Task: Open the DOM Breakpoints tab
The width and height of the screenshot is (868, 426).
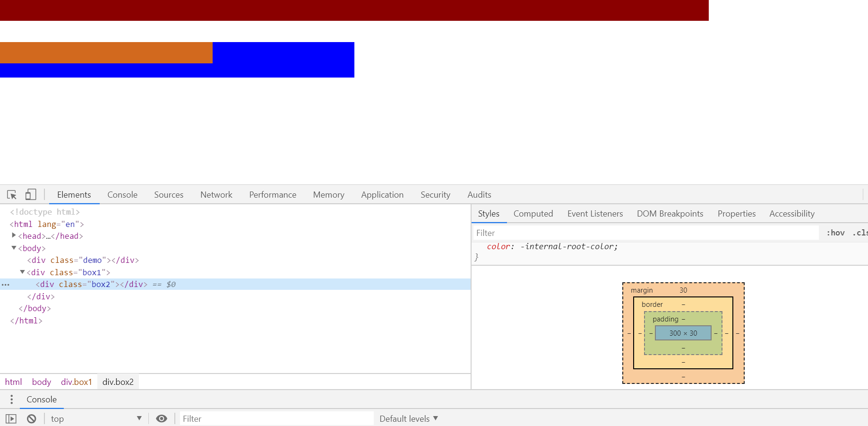Action: point(670,214)
